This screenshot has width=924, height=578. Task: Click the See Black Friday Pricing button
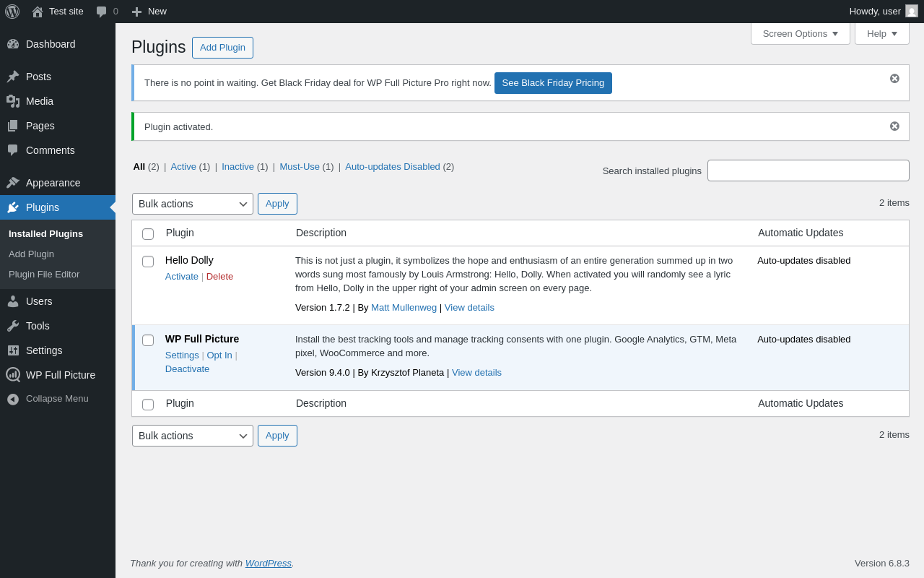pyautogui.click(x=553, y=83)
